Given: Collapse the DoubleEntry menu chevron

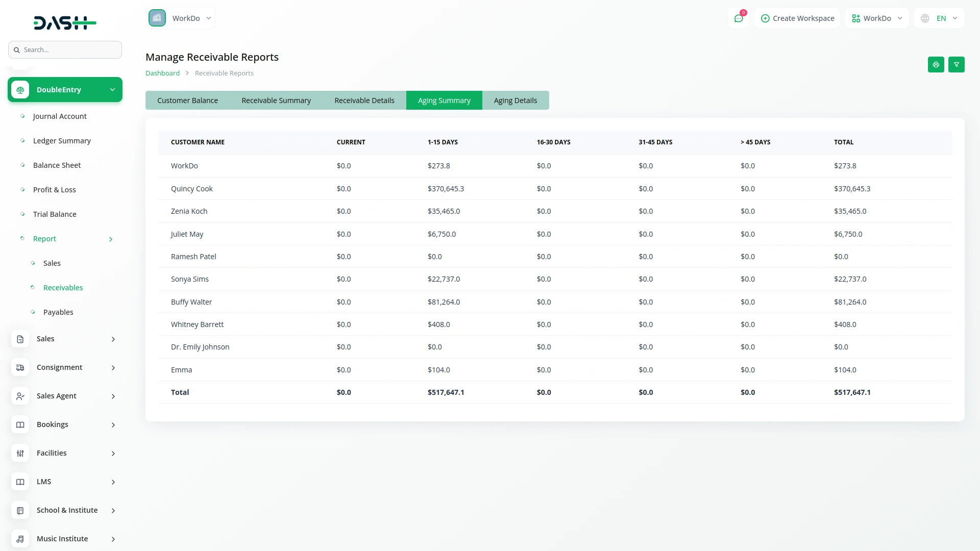Looking at the screenshot, I should [112, 90].
